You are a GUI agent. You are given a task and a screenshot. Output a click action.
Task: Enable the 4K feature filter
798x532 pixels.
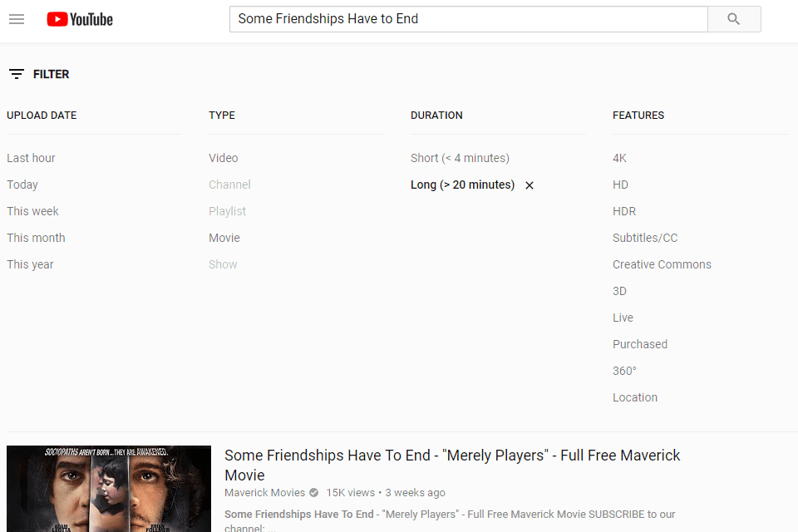pos(619,158)
